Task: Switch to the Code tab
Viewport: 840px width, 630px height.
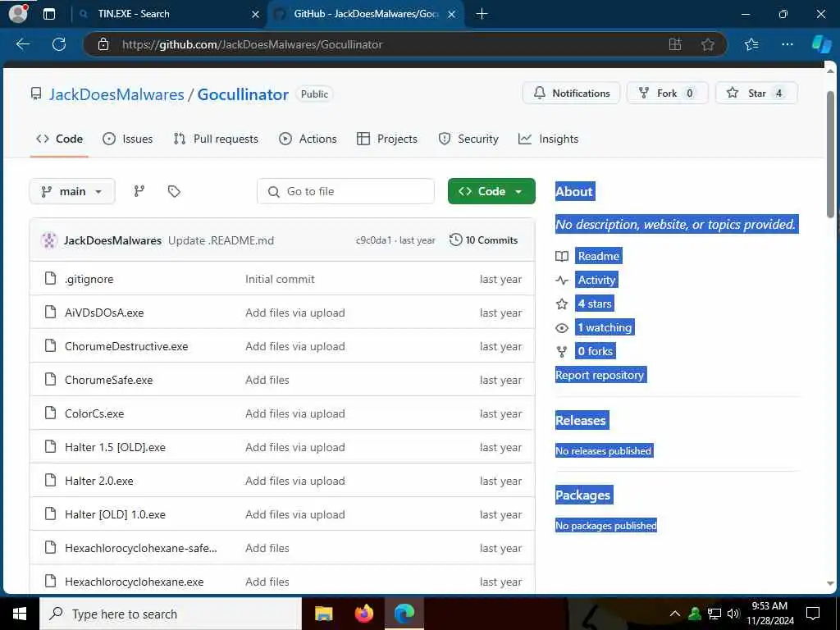Action: click(x=59, y=139)
